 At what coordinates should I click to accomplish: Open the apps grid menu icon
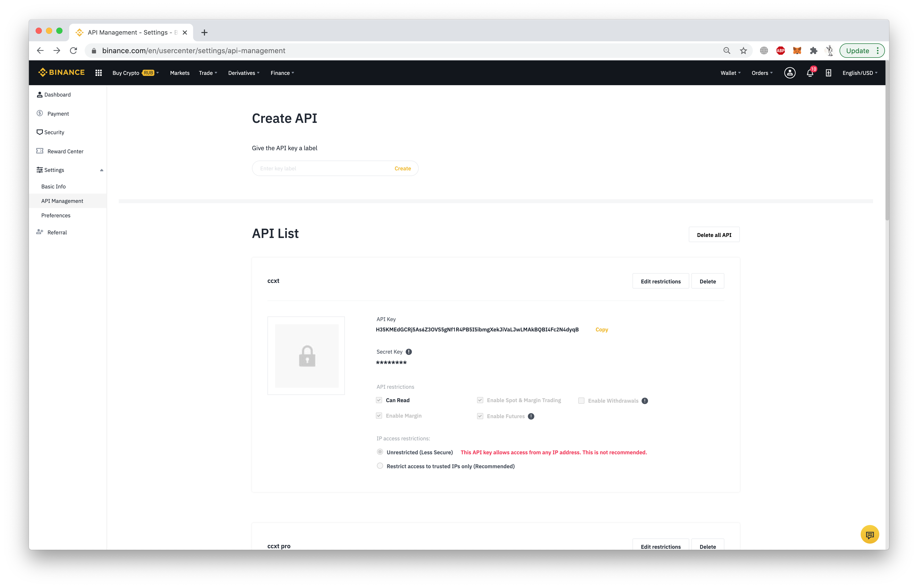99,73
